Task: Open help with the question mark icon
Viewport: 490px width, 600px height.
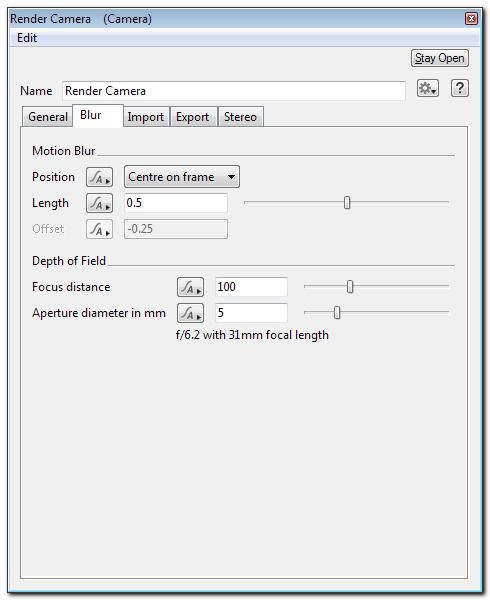Action: coord(459,89)
